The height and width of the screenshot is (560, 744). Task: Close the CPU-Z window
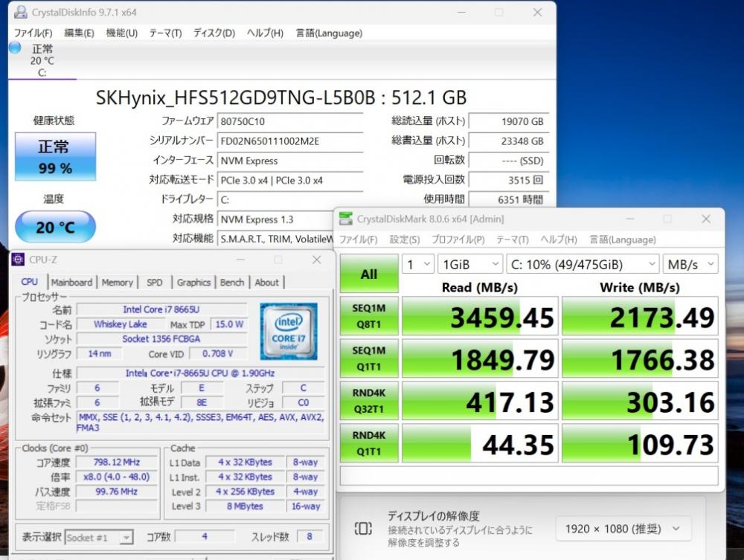(x=316, y=260)
